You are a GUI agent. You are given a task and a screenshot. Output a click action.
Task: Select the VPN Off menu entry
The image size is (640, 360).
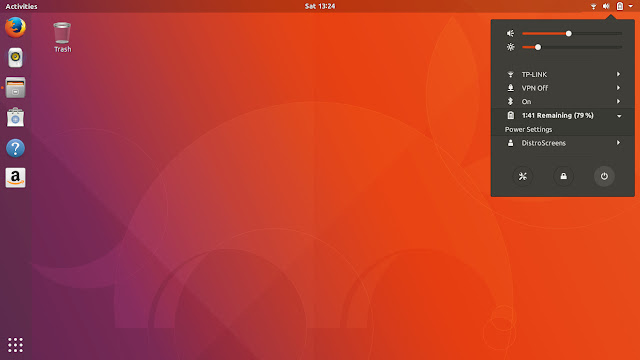(562, 88)
